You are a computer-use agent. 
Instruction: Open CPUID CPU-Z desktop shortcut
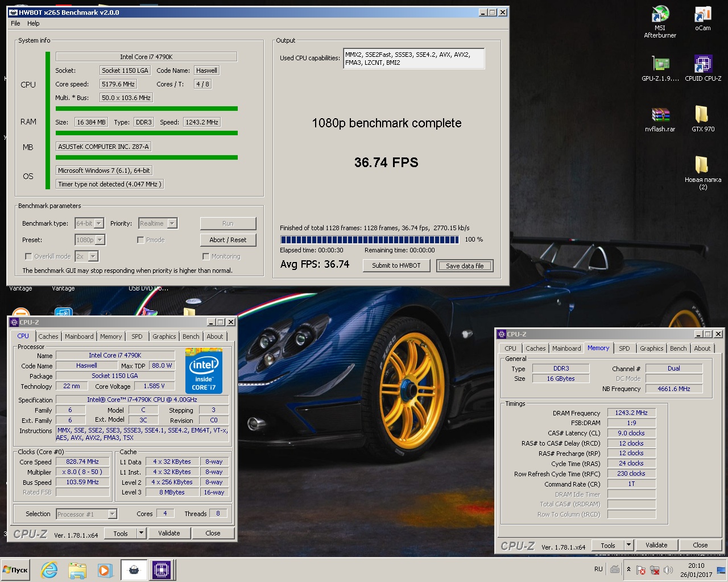[x=703, y=69]
